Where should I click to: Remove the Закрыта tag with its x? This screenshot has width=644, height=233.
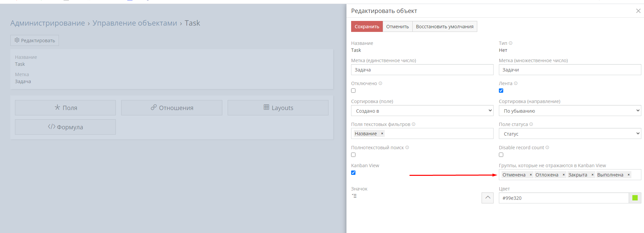click(x=592, y=175)
